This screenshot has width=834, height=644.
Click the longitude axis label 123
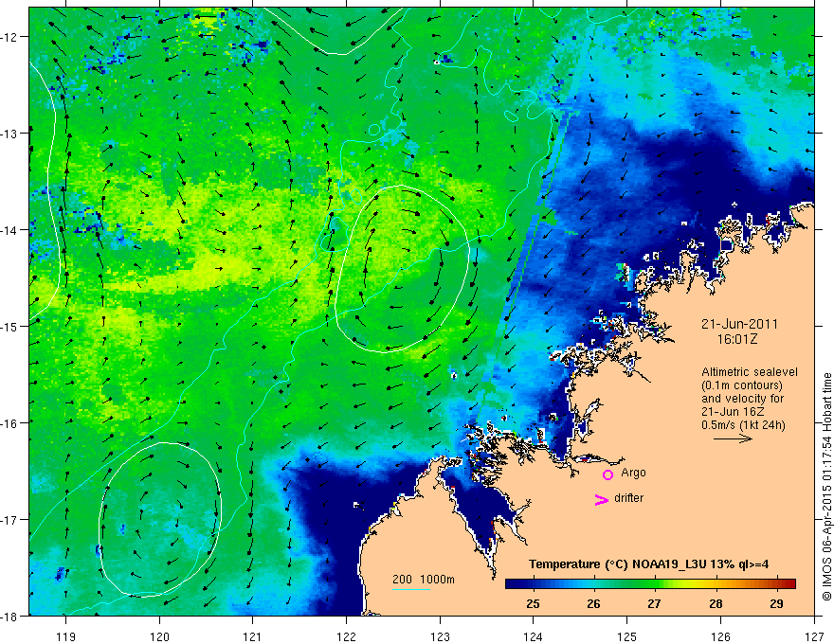pyautogui.click(x=440, y=636)
